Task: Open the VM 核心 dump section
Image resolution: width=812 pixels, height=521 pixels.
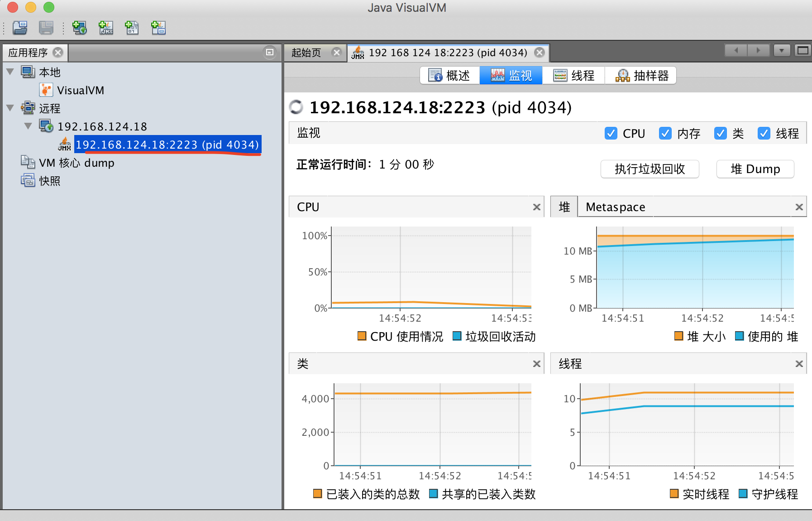Action: point(76,163)
